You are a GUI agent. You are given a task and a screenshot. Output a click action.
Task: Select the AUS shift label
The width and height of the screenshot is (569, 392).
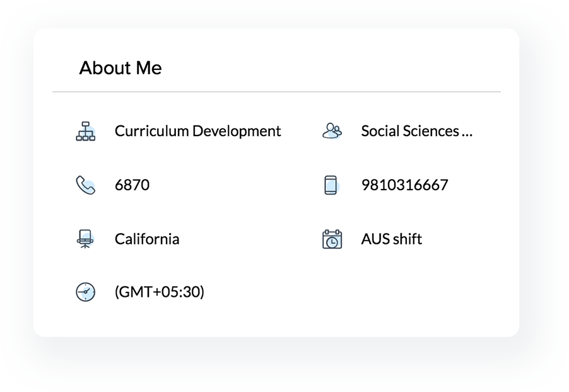391,239
